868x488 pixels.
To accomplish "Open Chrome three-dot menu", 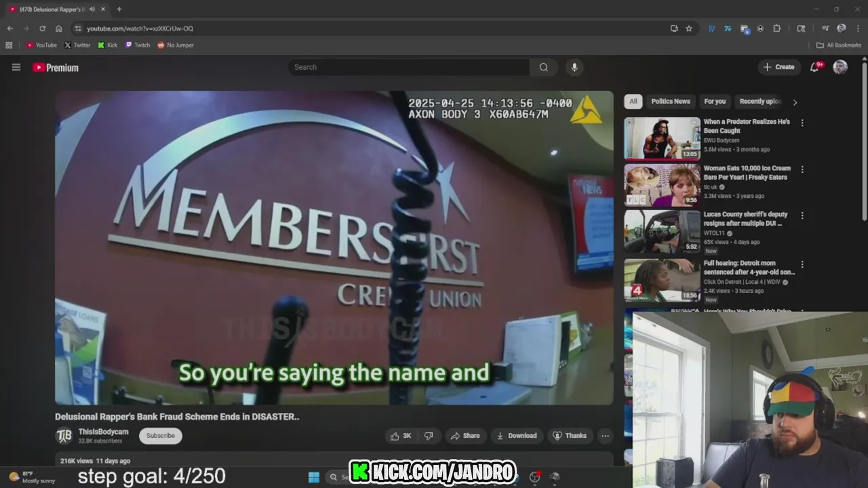I will [858, 28].
